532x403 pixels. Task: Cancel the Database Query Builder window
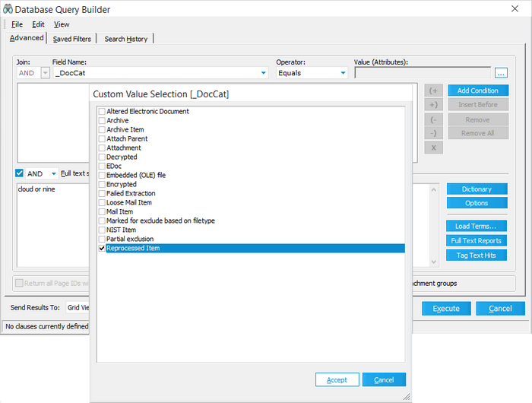[x=500, y=309]
